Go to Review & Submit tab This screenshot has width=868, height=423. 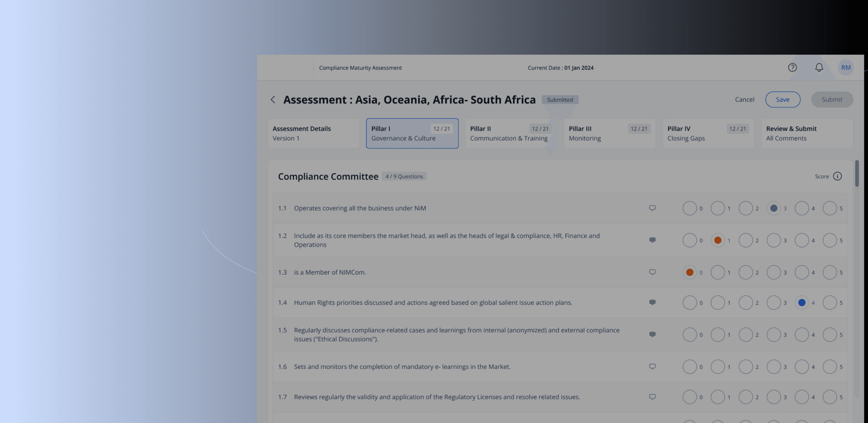point(807,133)
